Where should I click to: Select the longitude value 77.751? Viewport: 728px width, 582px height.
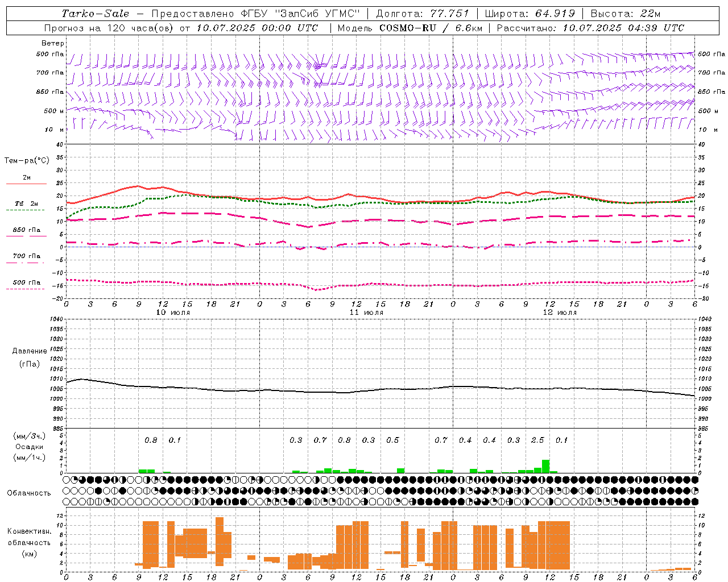pyautogui.click(x=449, y=14)
